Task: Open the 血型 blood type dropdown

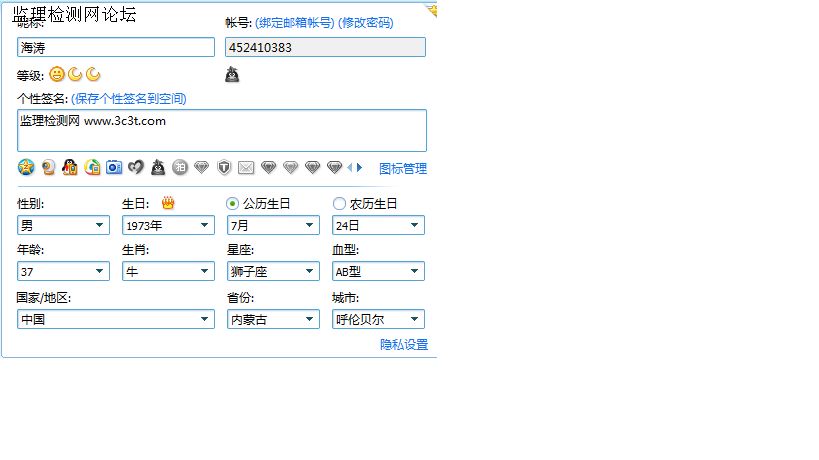Action: click(378, 271)
